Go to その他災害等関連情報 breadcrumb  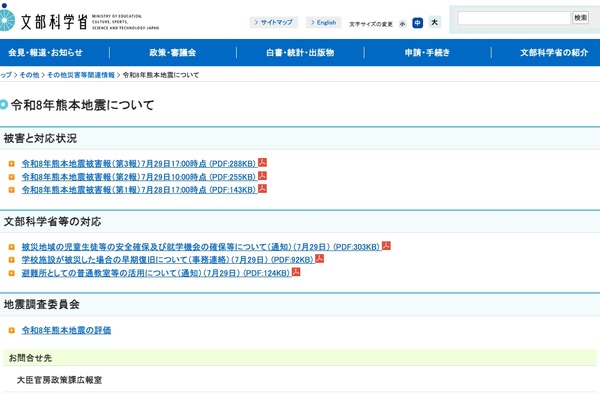(x=81, y=75)
